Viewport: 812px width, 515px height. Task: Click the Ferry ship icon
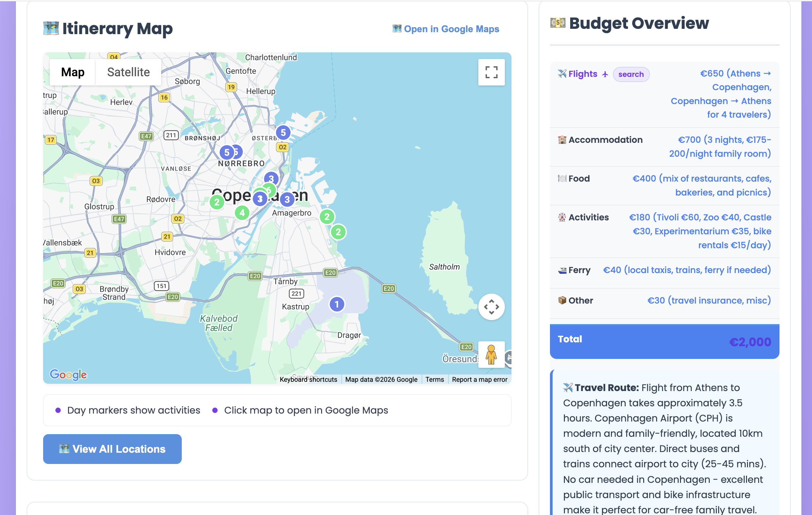point(562,270)
